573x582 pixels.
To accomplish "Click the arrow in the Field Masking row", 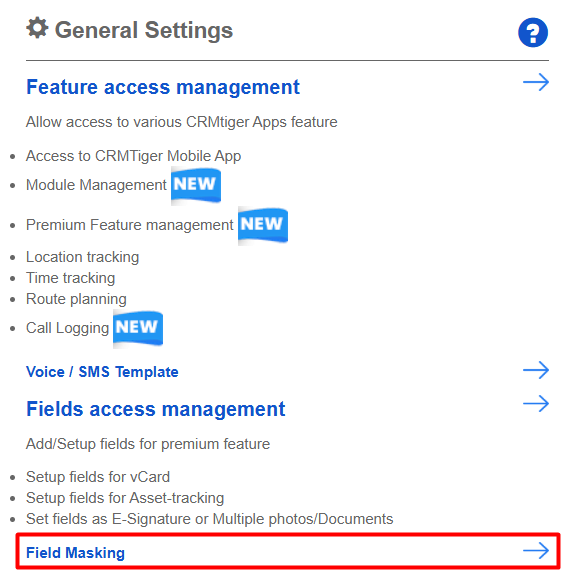I will tap(536, 551).
